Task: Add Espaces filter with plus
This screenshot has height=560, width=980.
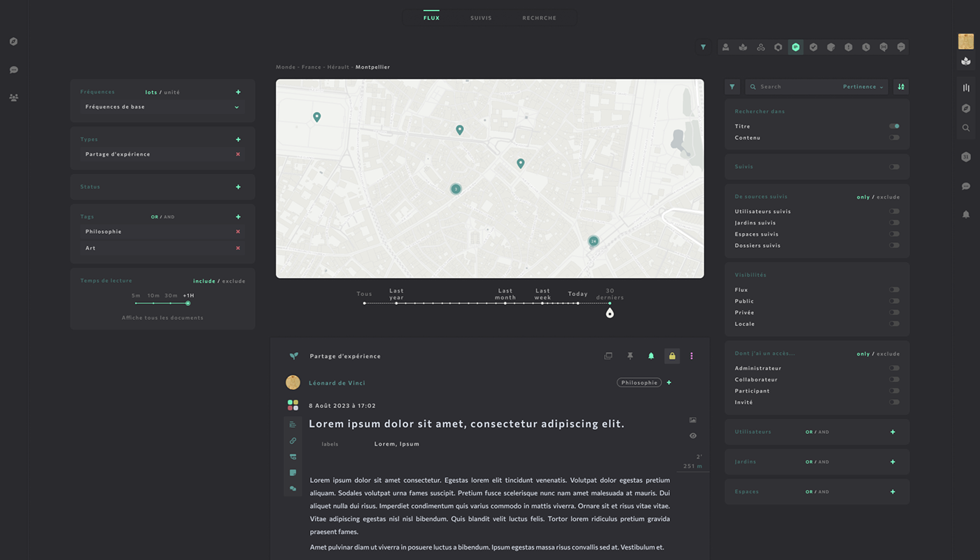Action: click(892, 492)
